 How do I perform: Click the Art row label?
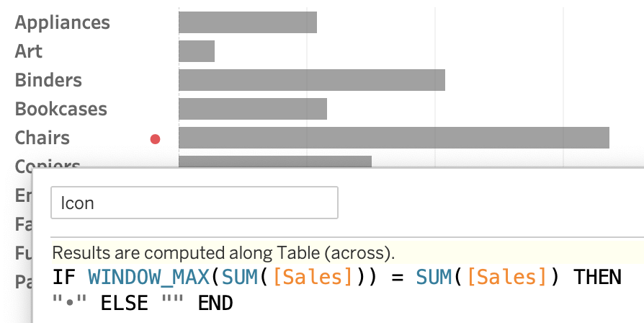29,51
